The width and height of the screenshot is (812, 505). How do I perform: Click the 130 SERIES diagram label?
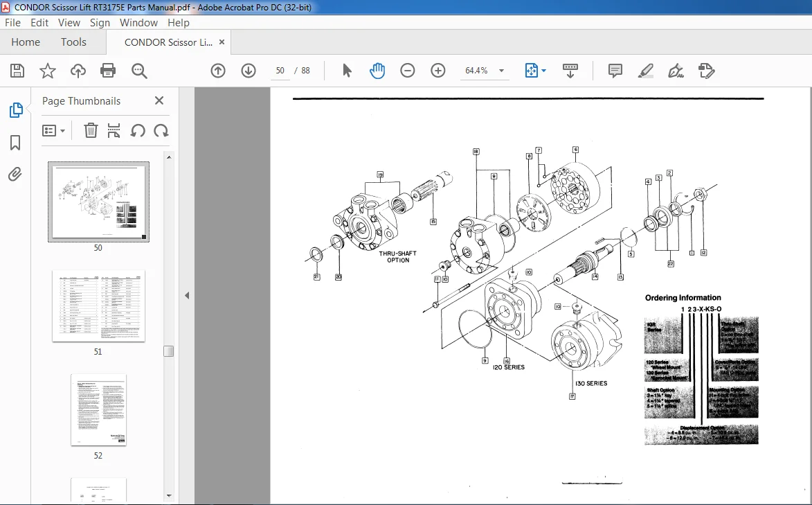(591, 383)
